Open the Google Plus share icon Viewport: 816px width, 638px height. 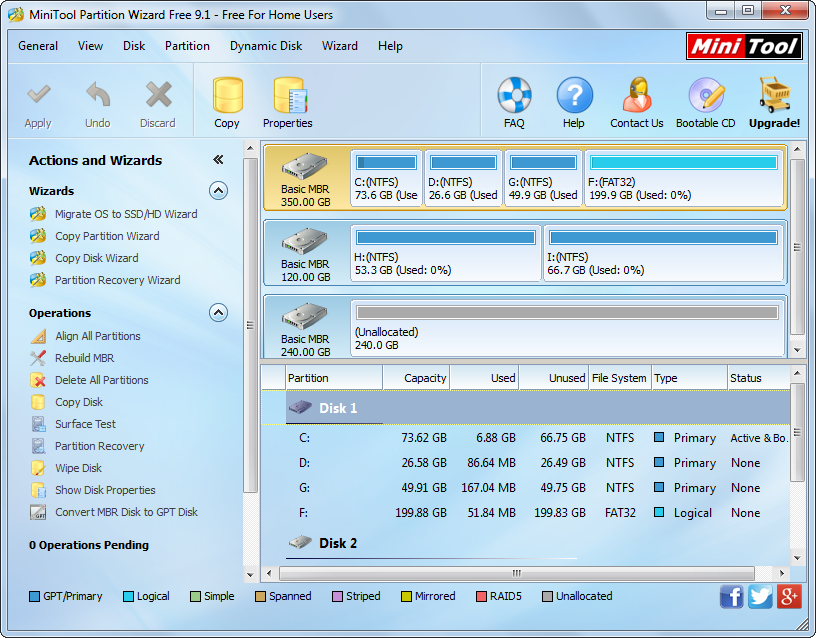[789, 596]
